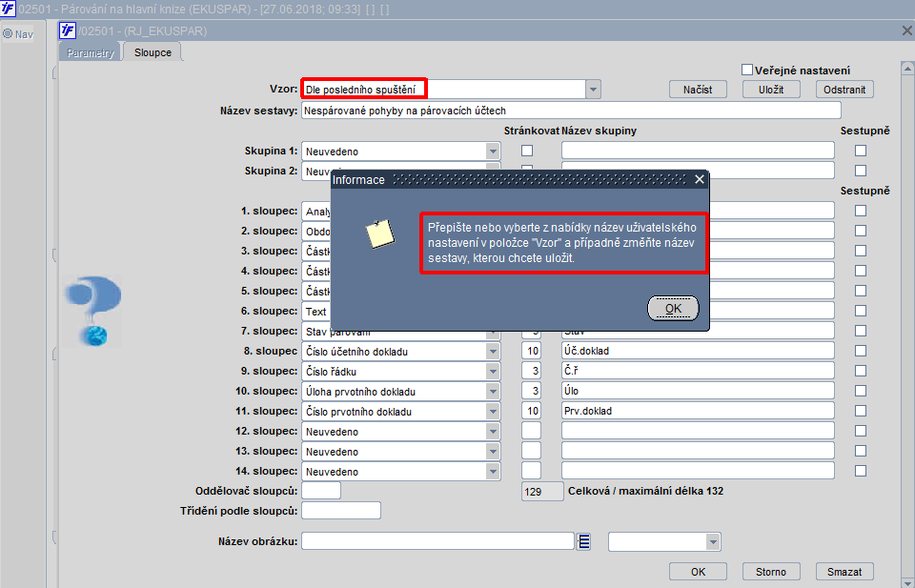Select the Nav radio button
This screenshot has width=915, height=588.
pos(8,34)
